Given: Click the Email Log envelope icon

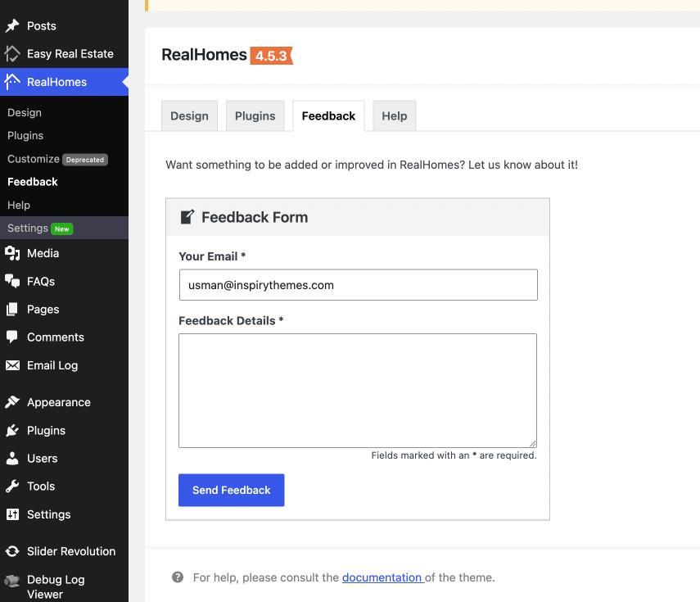Looking at the screenshot, I should click(12, 365).
